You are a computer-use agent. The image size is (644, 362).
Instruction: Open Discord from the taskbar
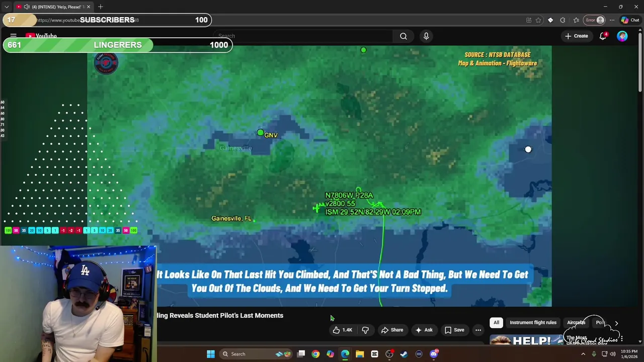[x=434, y=354]
